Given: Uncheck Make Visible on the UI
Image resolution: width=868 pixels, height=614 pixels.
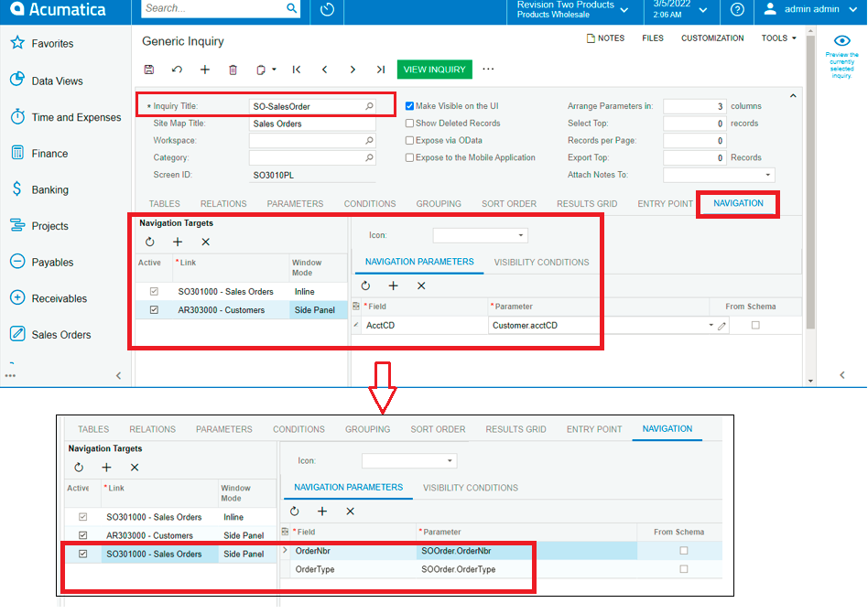Looking at the screenshot, I should [409, 105].
